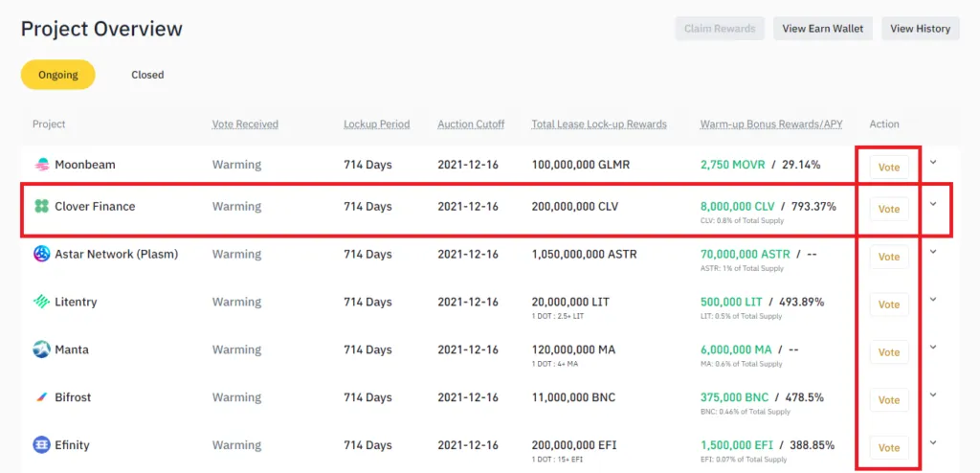Click the Clover Finance green clover icon
Viewport: 980px width, 473px height.
(x=41, y=207)
